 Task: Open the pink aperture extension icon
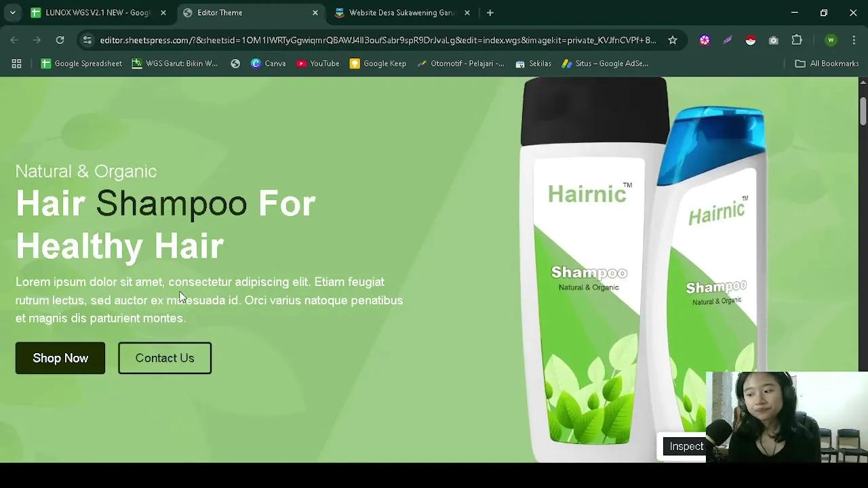705,40
